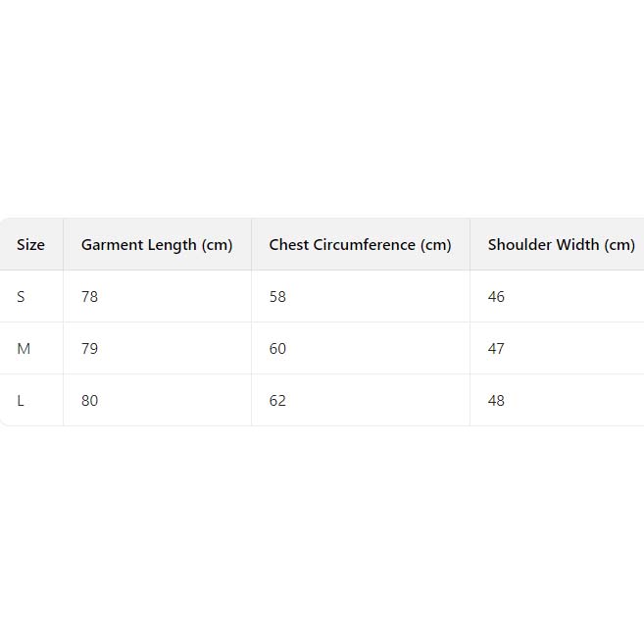
Task: Click the Shoulder Width (cm) header
Action: pos(561,245)
